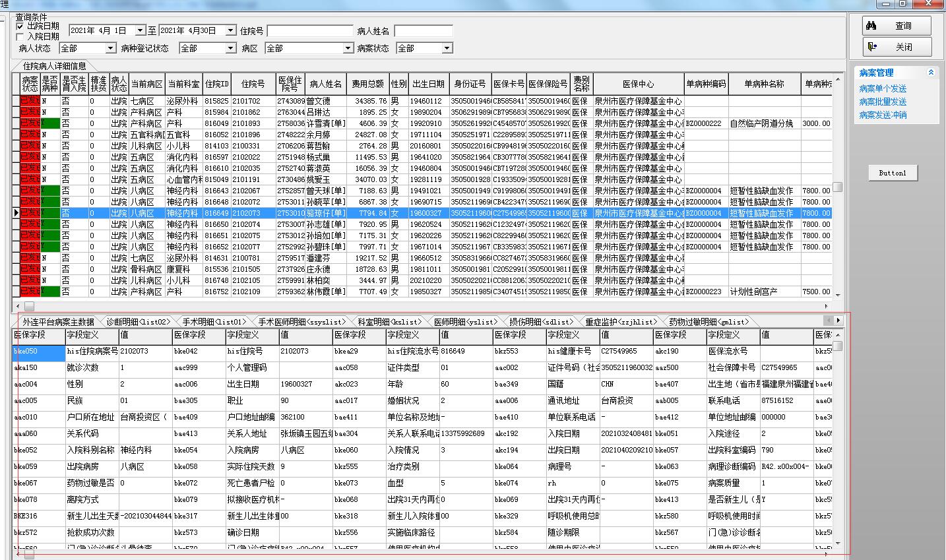Click the tab strip right scroll arrow

coord(838,321)
